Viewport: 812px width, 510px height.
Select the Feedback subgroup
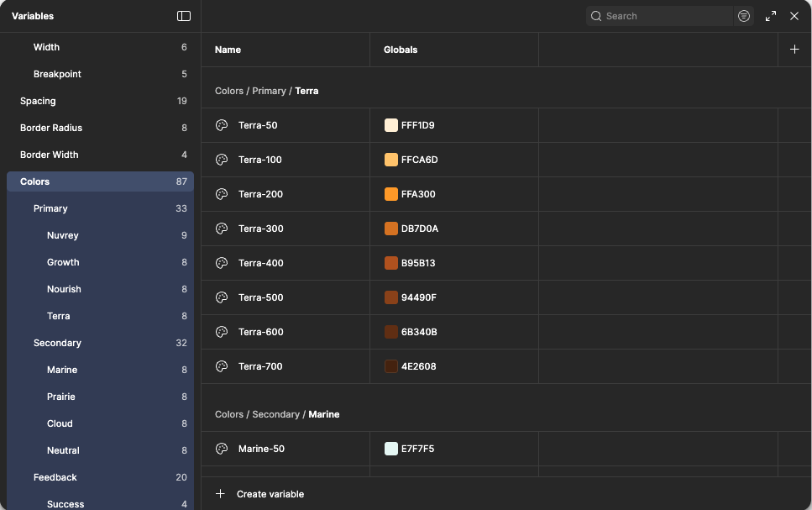point(101,477)
